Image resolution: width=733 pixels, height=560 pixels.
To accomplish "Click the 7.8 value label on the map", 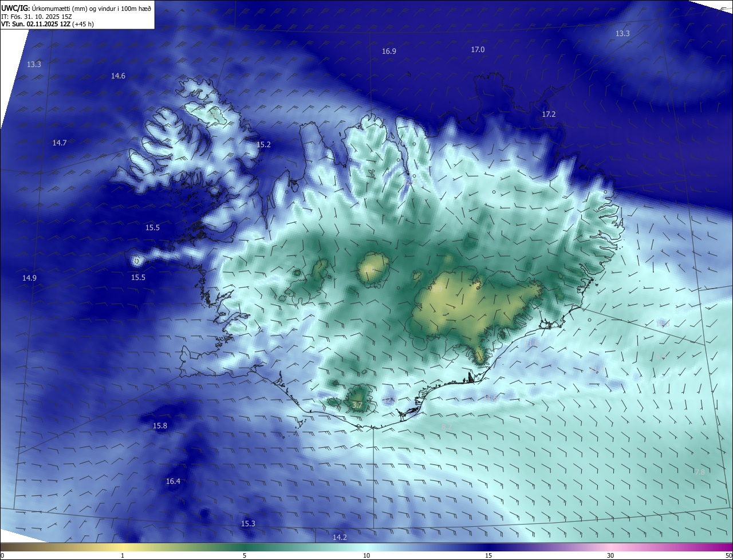I will point(699,472).
